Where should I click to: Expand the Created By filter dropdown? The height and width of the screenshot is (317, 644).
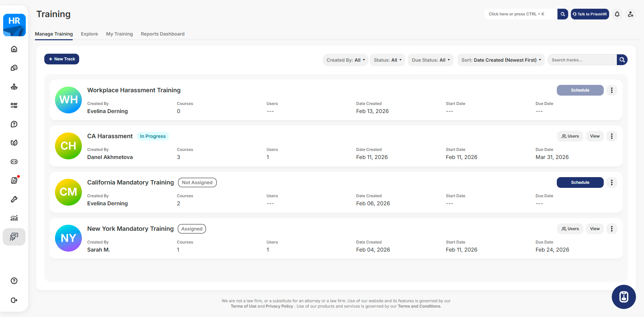[x=345, y=60]
